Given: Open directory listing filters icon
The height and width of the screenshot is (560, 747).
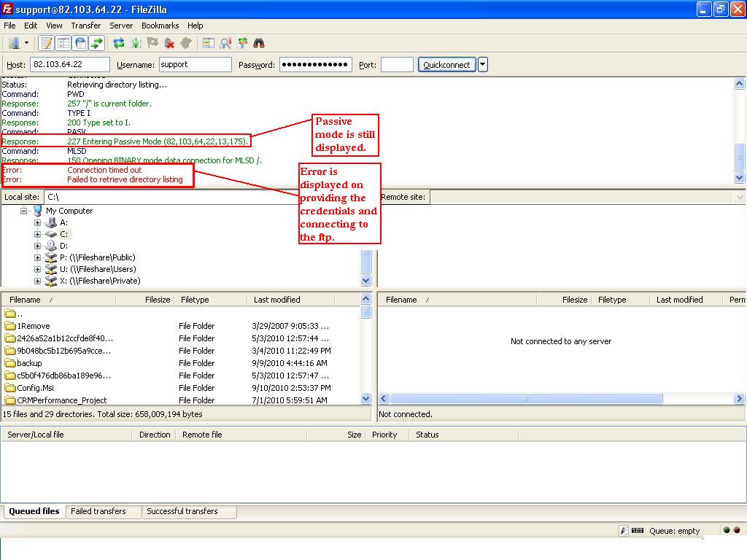Looking at the screenshot, I should tap(208, 43).
